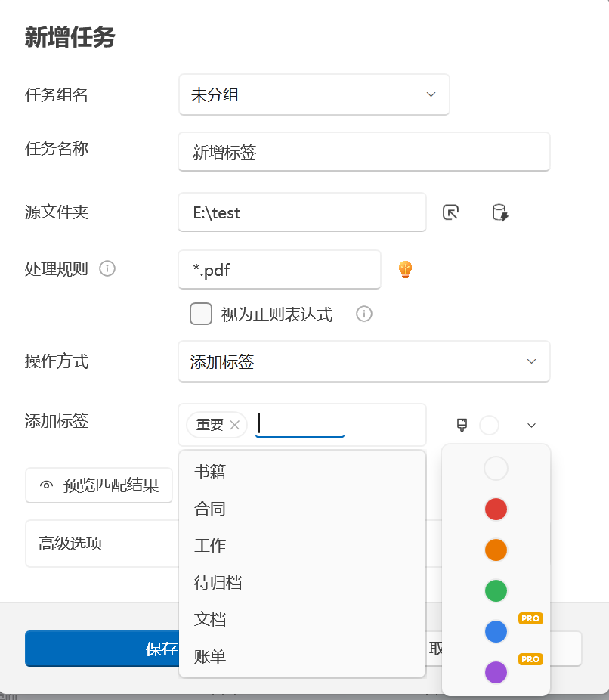Collapse the tag color dropdown chevron

tap(531, 425)
